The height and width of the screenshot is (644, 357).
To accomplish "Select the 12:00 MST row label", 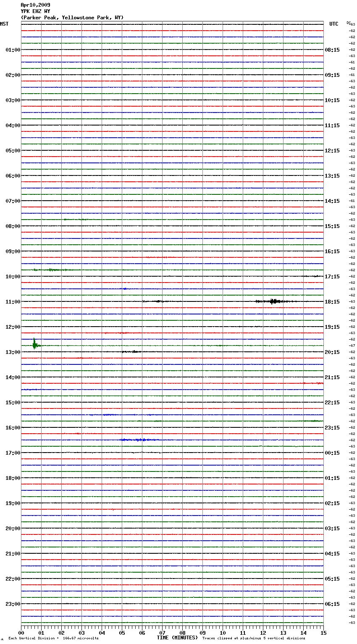I will tap(13, 327).
